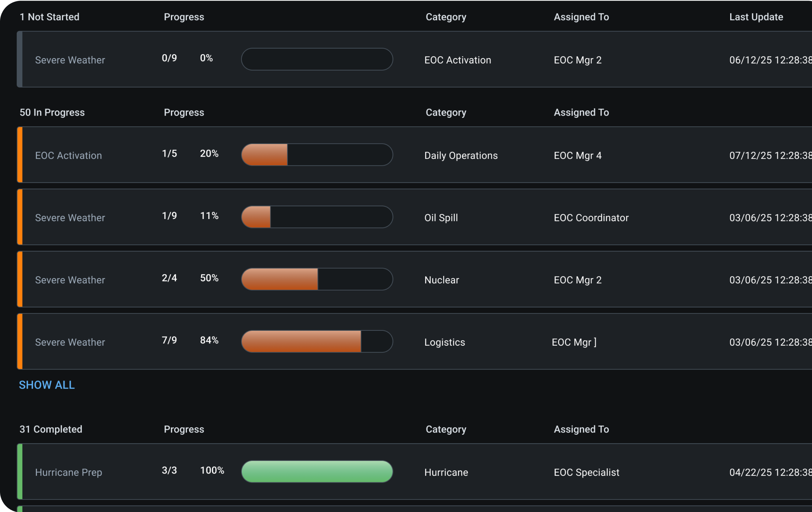The height and width of the screenshot is (512, 812).
Task: Click the Nuclear category cell
Action: (442, 280)
